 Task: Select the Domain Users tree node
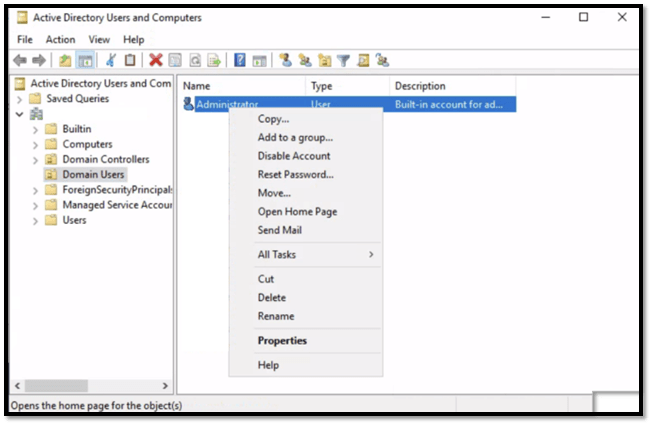click(x=93, y=174)
